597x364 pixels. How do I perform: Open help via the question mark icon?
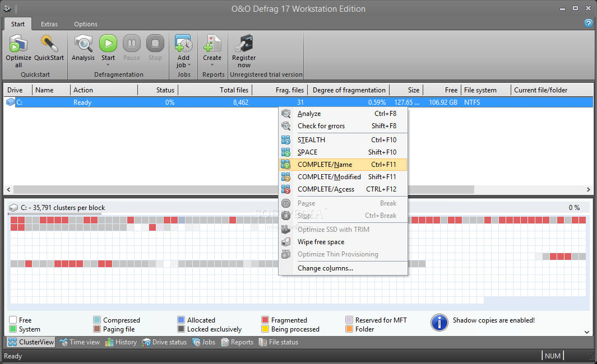(x=588, y=23)
